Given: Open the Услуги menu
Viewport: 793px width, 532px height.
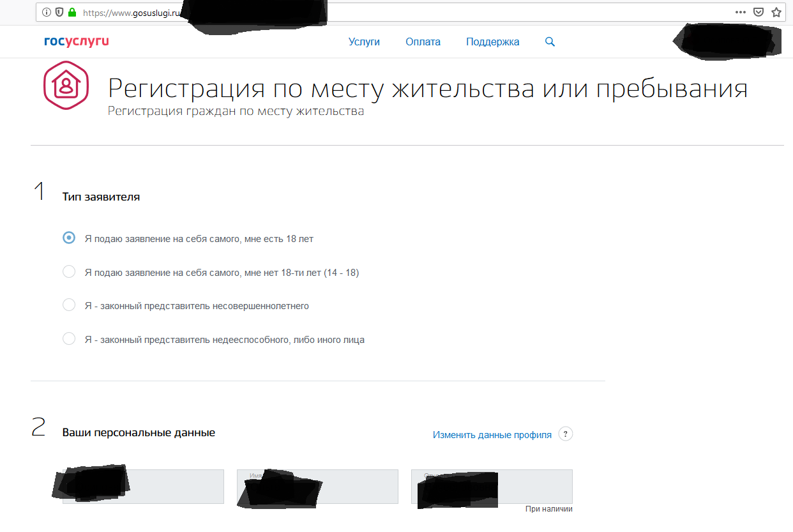Looking at the screenshot, I should [x=364, y=42].
